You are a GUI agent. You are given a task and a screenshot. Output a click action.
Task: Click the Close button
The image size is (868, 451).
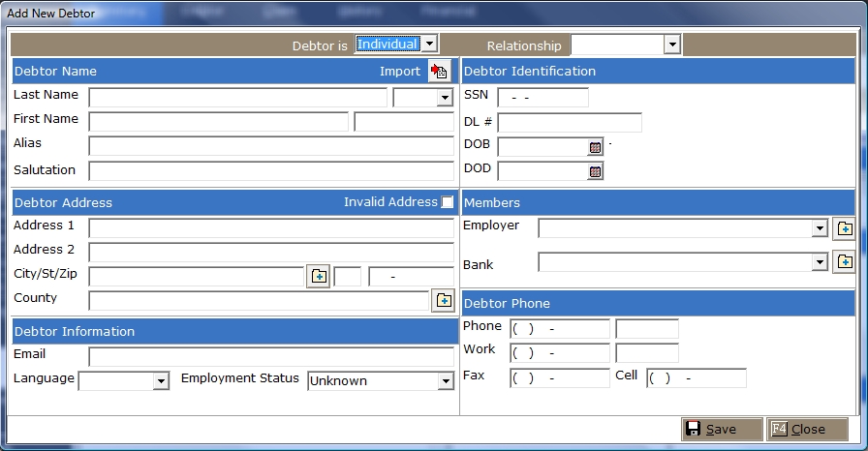tap(807, 429)
